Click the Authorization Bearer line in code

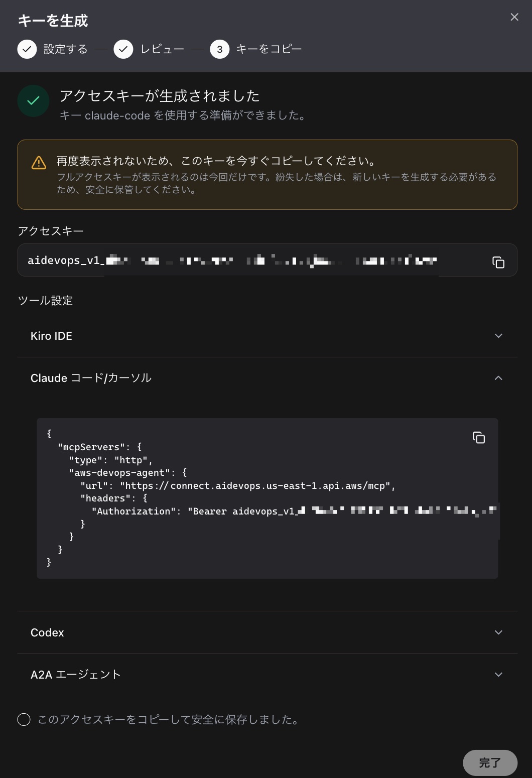coord(295,511)
